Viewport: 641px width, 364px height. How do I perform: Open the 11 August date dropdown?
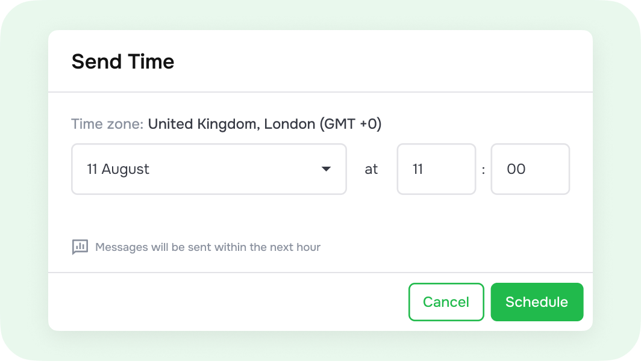[208, 169]
